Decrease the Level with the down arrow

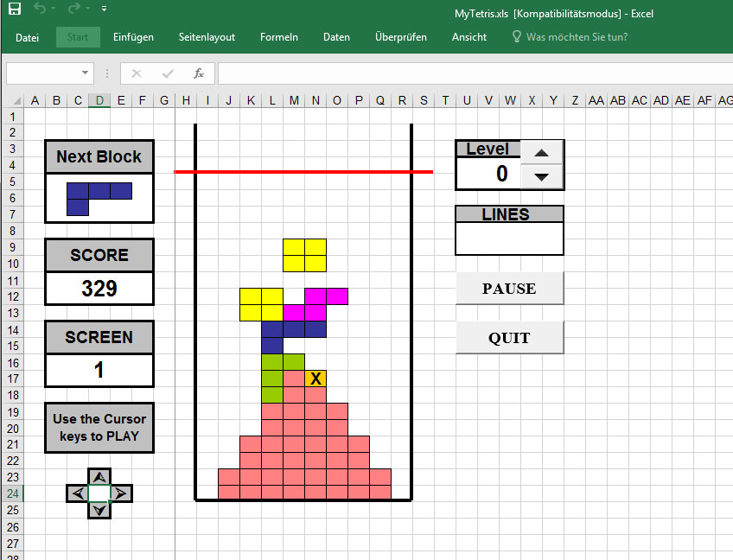click(x=541, y=176)
